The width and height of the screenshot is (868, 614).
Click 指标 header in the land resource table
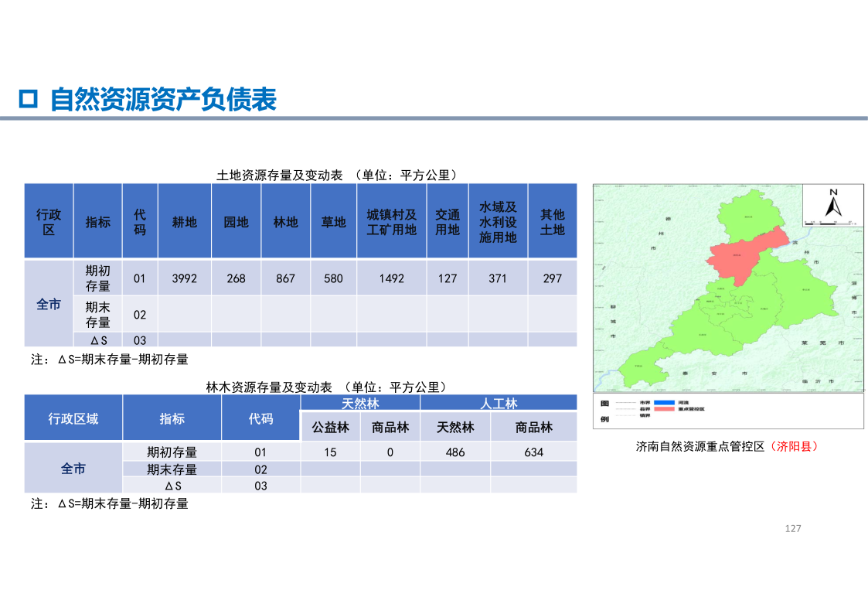click(x=98, y=221)
